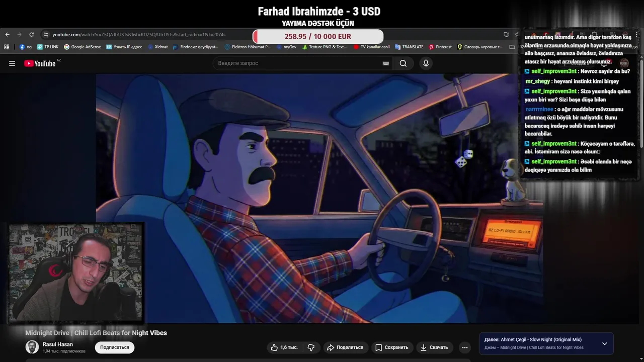Viewport: 644px width, 362px height.
Task: Open the TV kanallar canli bookmark
Action: click(x=371, y=47)
